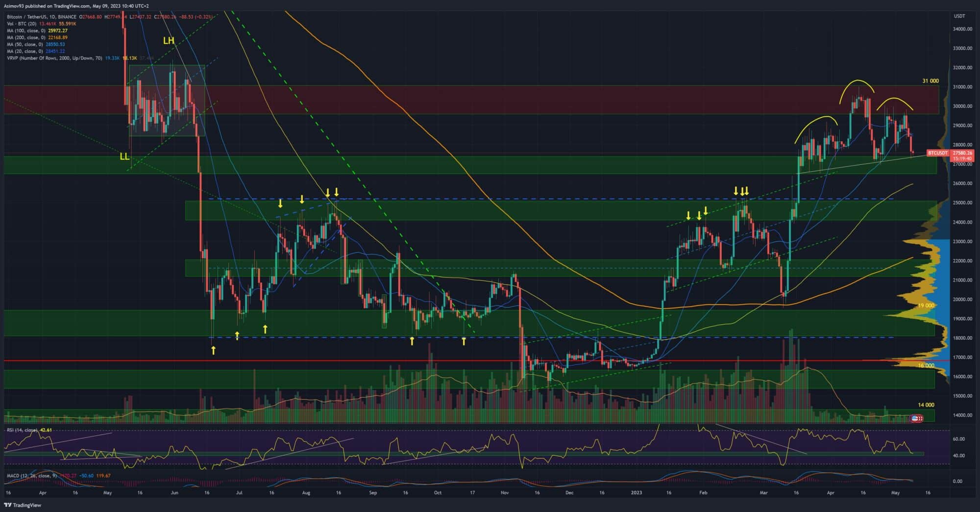This screenshot has height=512, width=980.
Task: Click the yellow 14 000 level label
Action: (926, 405)
